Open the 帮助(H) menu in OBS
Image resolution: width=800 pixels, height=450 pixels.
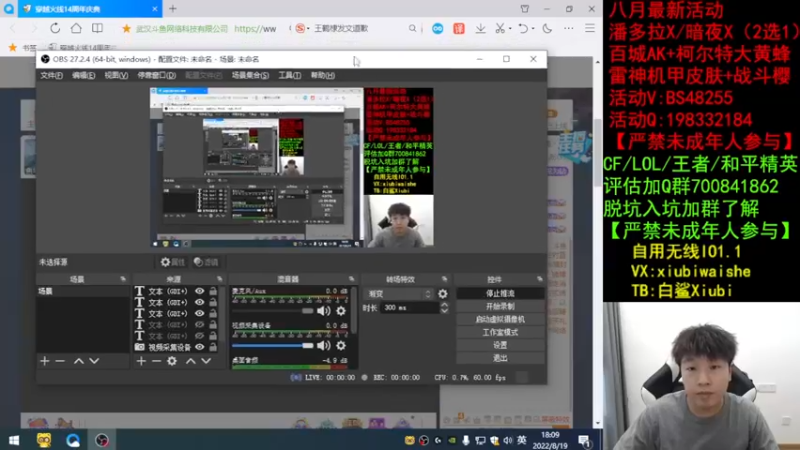pyautogui.click(x=322, y=76)
